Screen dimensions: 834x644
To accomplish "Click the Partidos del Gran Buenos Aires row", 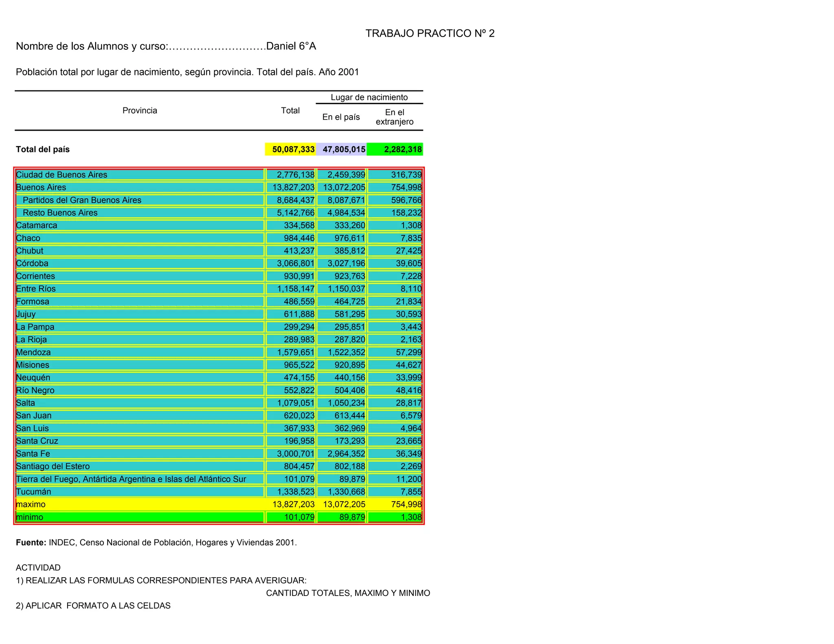I will (x=82, y=200).
